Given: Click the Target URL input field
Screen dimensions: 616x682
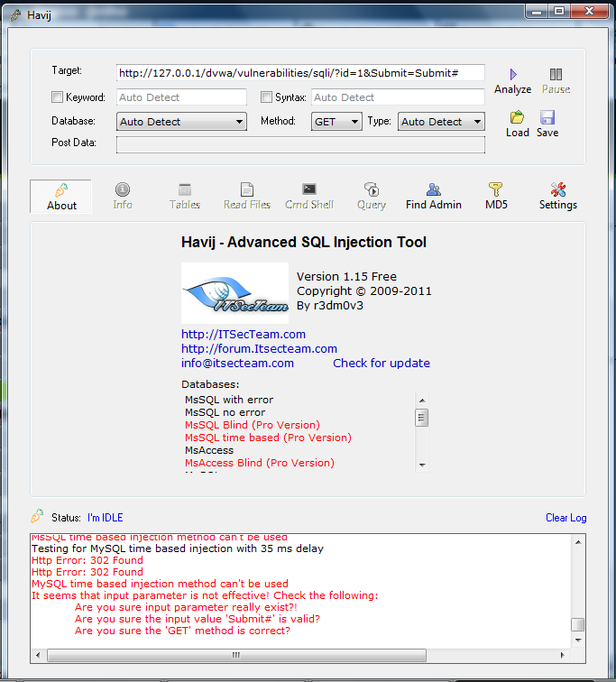Looking at the screenshot, I should click(x=300, y=73).
